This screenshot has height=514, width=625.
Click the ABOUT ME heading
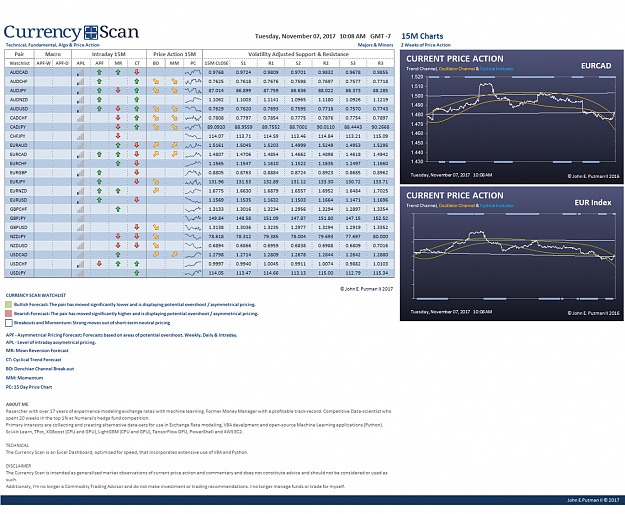point(17,404)
